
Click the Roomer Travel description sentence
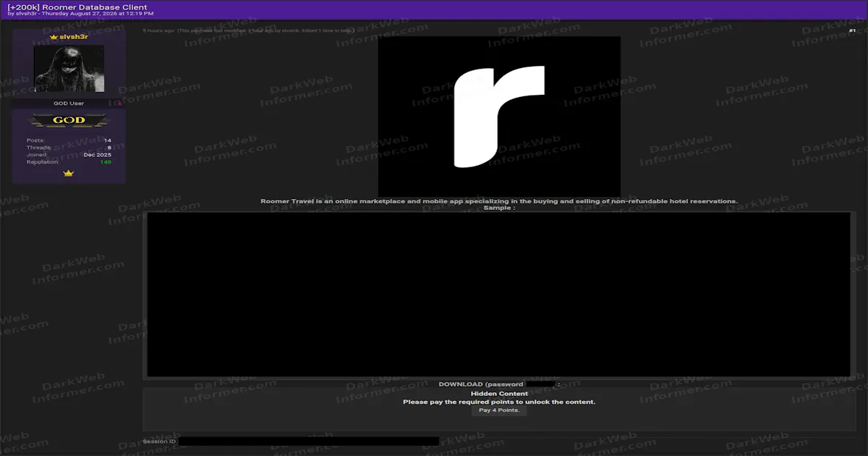click(x=499, y=201)
